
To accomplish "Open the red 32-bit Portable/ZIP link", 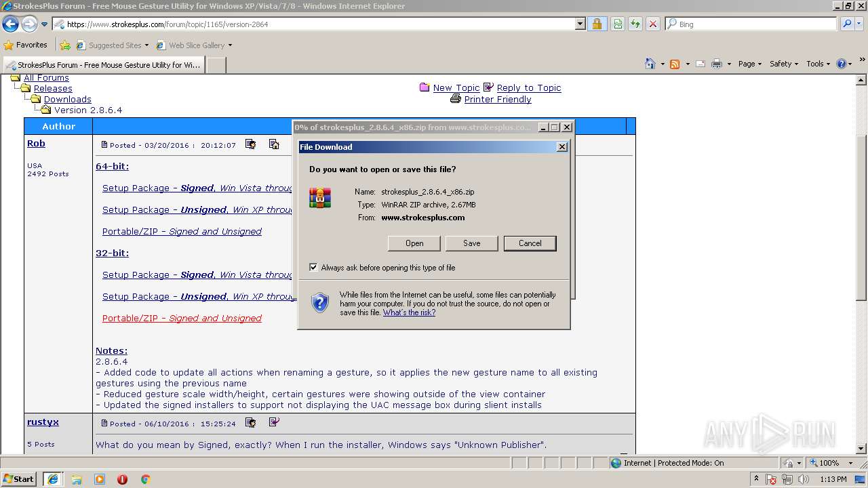I will tap(182, 319).
